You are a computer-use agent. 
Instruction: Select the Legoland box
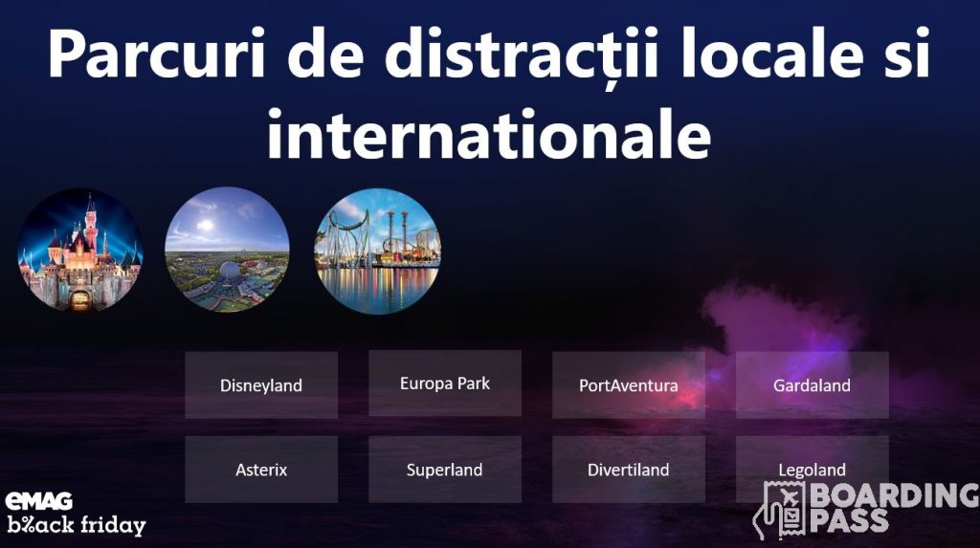tap(813, 470)
